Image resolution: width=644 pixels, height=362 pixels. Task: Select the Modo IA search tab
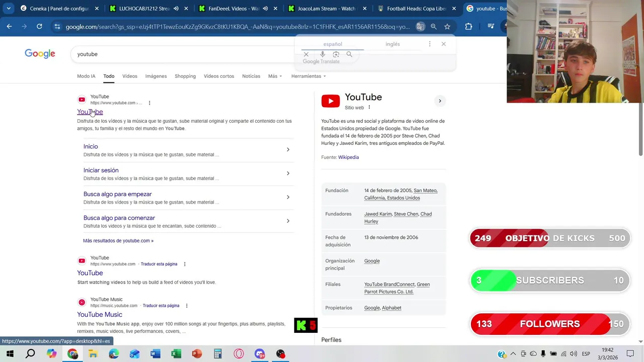coord(86,76)
